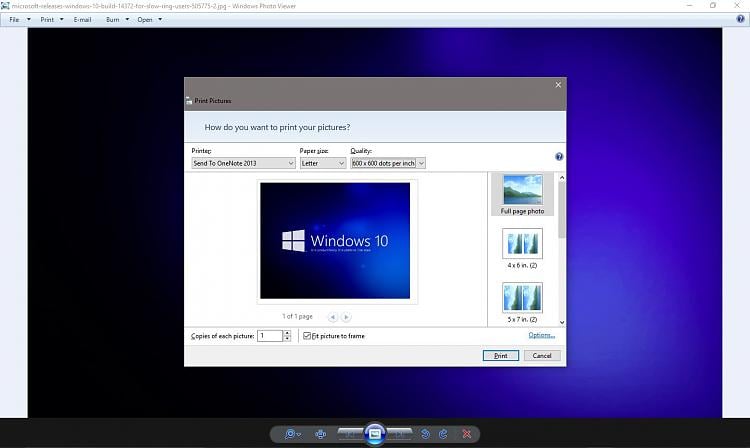Viewport: 750px width, 448px height.
Task: Click the Print button in dialog
Action: 501,356
